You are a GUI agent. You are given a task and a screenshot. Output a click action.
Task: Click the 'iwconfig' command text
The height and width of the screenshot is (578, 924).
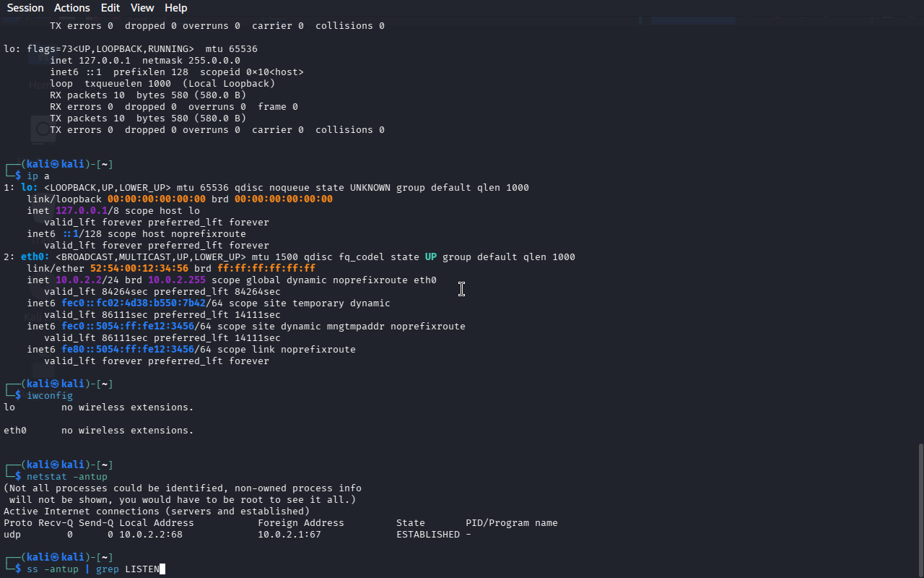(50, 396)
